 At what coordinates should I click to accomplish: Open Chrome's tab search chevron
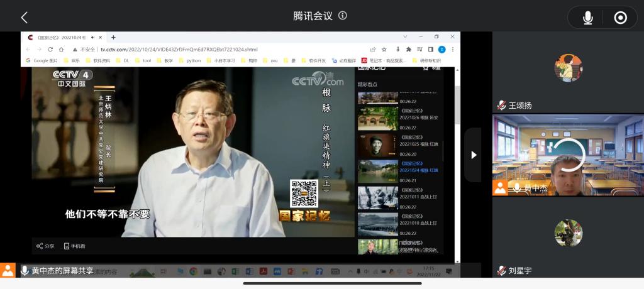(x=405, y=36)
